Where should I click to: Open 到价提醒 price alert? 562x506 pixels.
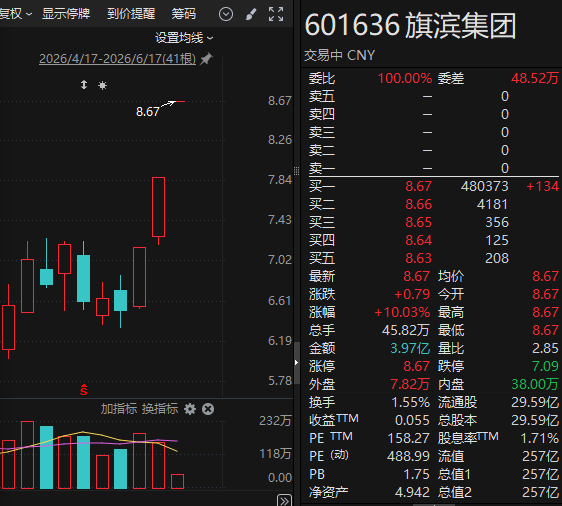click(131, 14)
